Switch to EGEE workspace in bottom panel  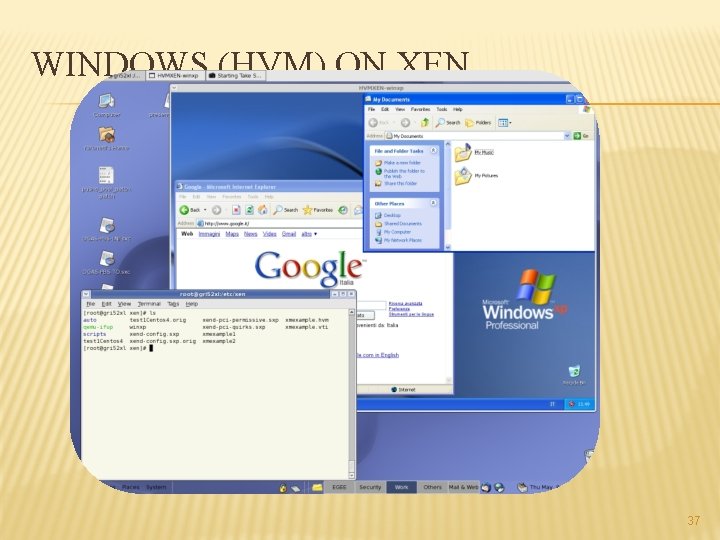tap(339, 487)
